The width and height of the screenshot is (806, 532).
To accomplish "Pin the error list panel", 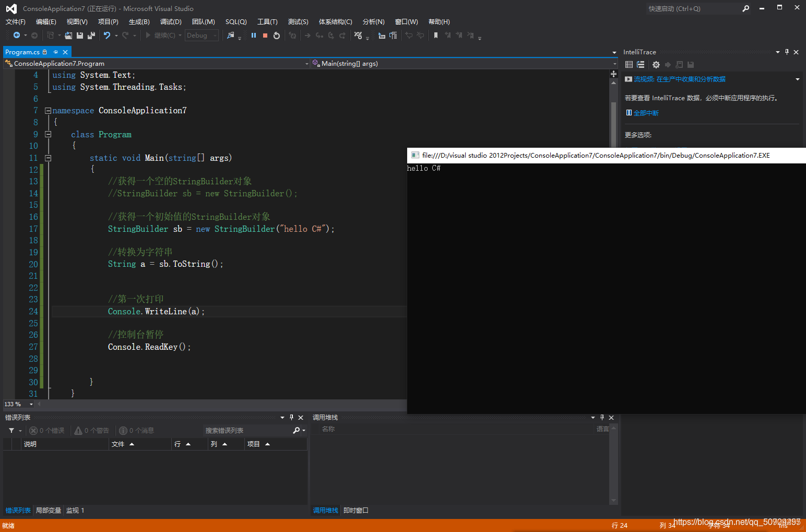I will pos(291,417).
